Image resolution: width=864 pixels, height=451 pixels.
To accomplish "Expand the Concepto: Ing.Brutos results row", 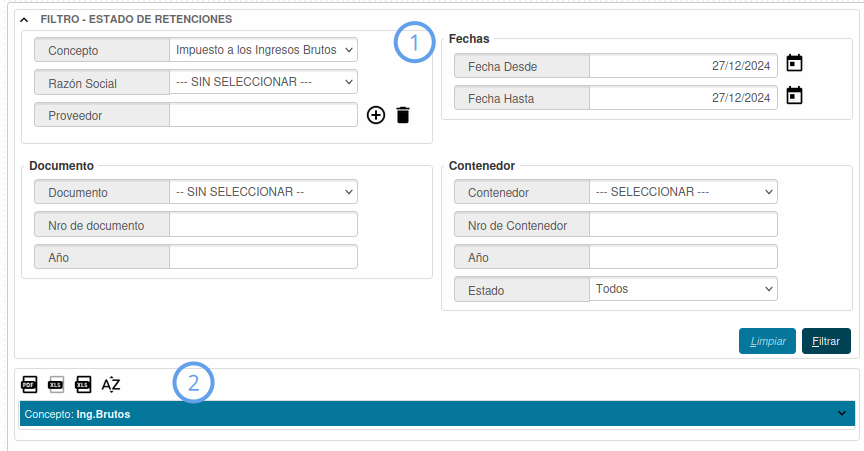I will 840,414.
